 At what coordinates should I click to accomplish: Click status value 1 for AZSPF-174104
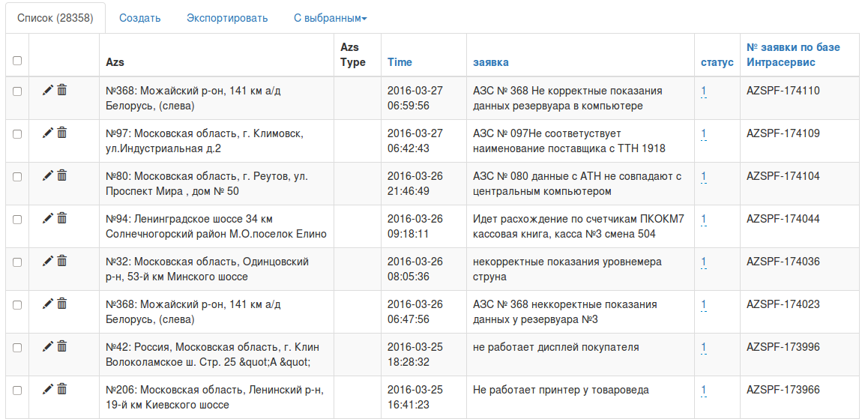click(x=704, y=177)
